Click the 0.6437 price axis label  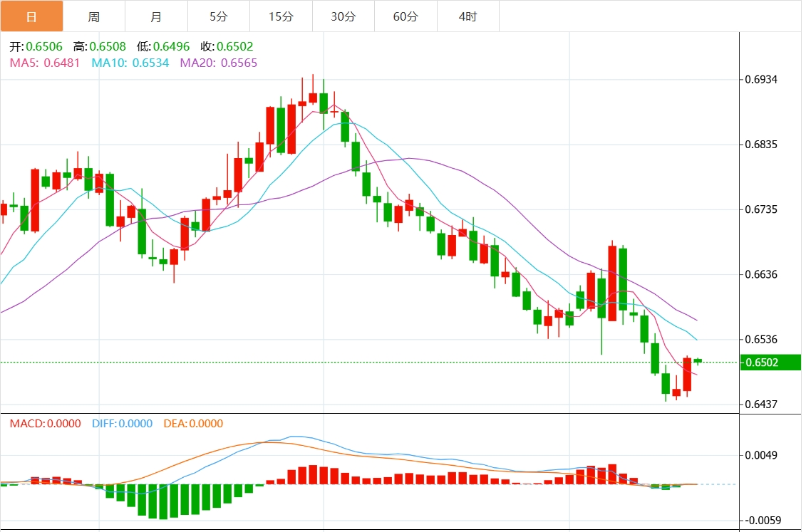(x=761, y=405)
